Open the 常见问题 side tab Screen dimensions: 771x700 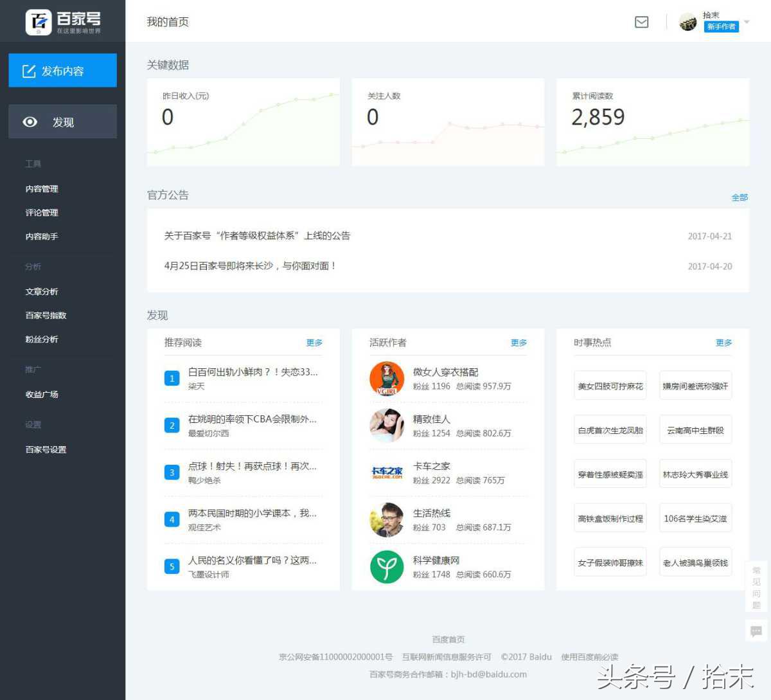[756, 588]
